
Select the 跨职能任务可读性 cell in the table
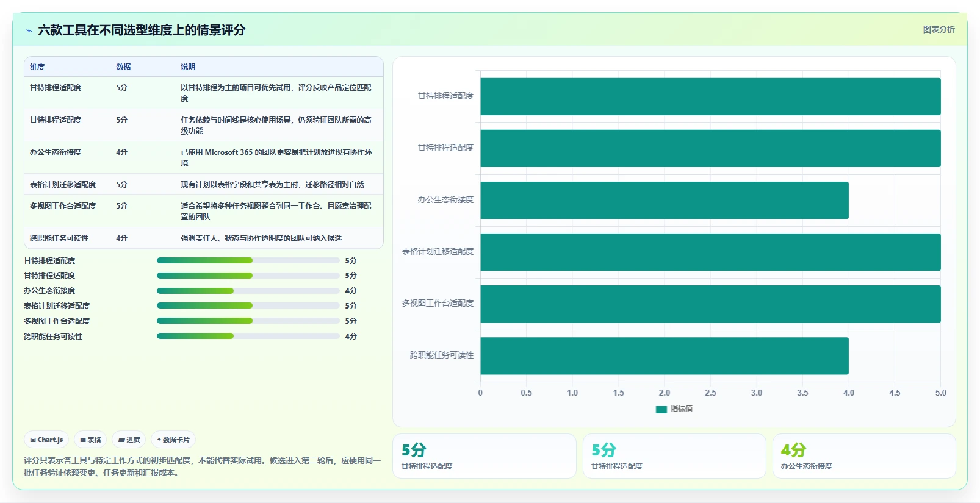tap(59, 238)
